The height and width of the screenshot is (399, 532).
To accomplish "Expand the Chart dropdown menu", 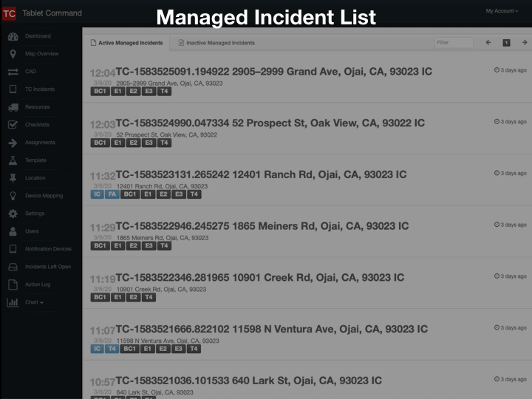I will pos(33,302).
